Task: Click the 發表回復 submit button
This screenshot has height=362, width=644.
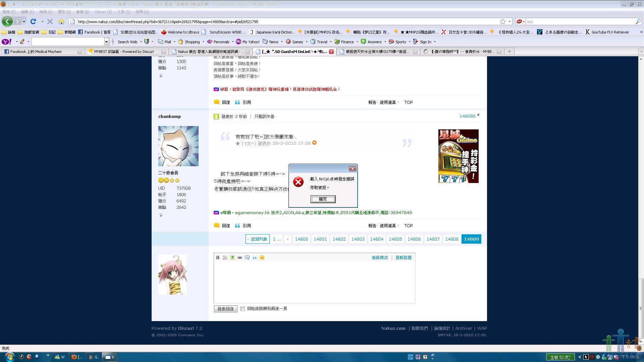Action: coord(225,309)
